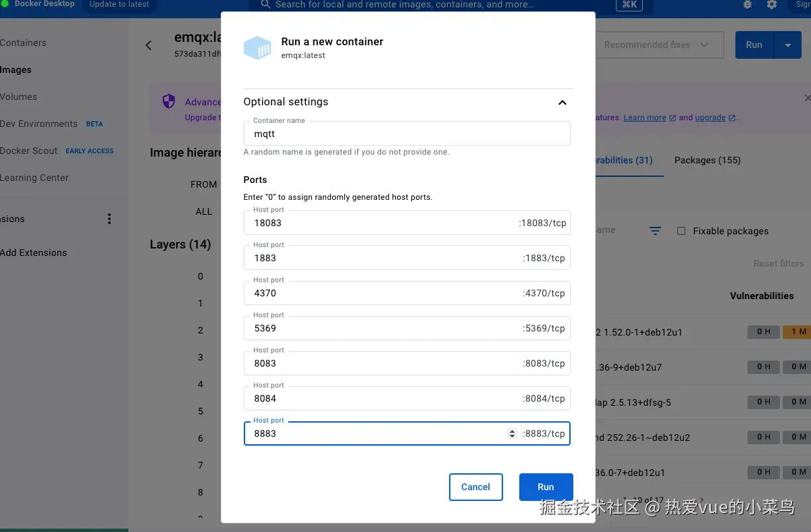Click the Vulnerabilities column header
The image size is (811, 532).
(x=762, y=296)
